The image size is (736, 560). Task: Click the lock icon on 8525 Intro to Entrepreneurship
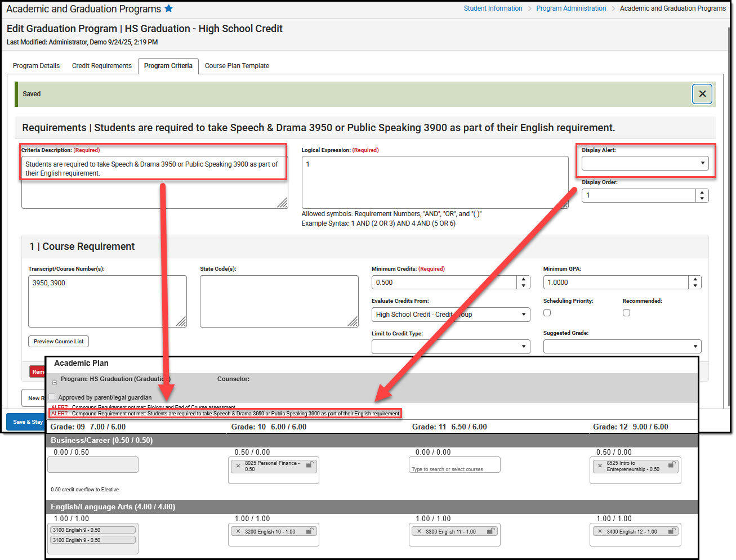[671, 467]
